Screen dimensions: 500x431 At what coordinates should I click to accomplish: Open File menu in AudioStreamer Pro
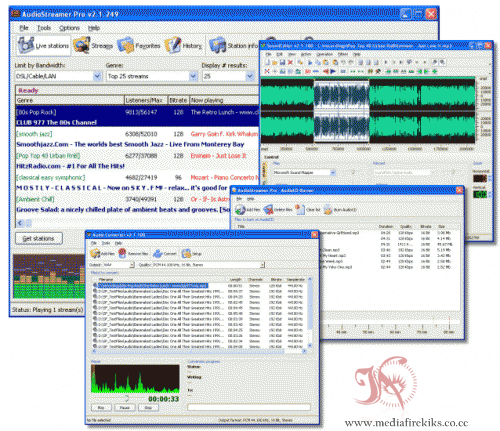pos(24,28)
